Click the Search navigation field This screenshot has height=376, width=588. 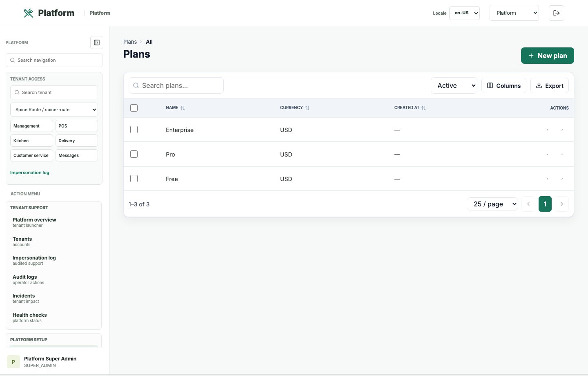(x=54, y=60)
